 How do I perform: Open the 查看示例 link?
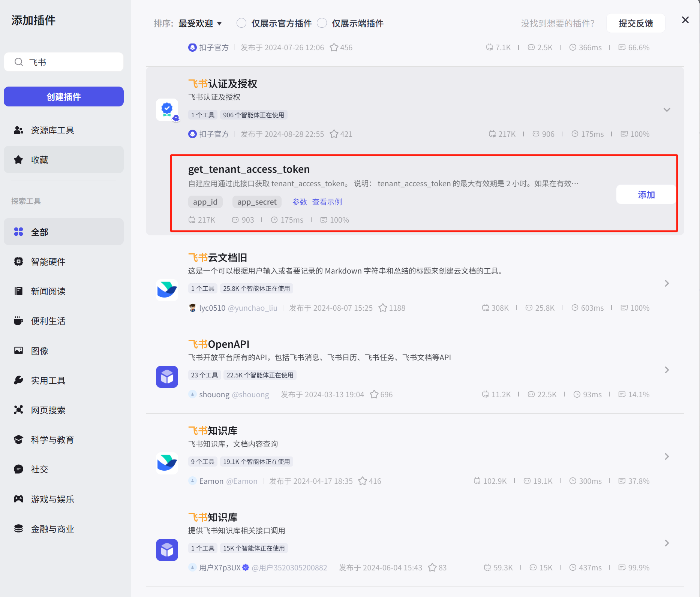(327, 202)
